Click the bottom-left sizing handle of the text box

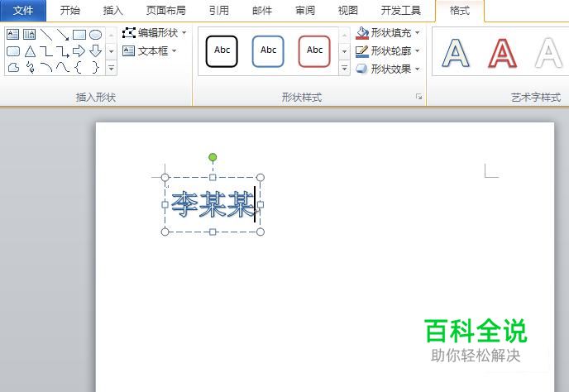click(165, 232)
